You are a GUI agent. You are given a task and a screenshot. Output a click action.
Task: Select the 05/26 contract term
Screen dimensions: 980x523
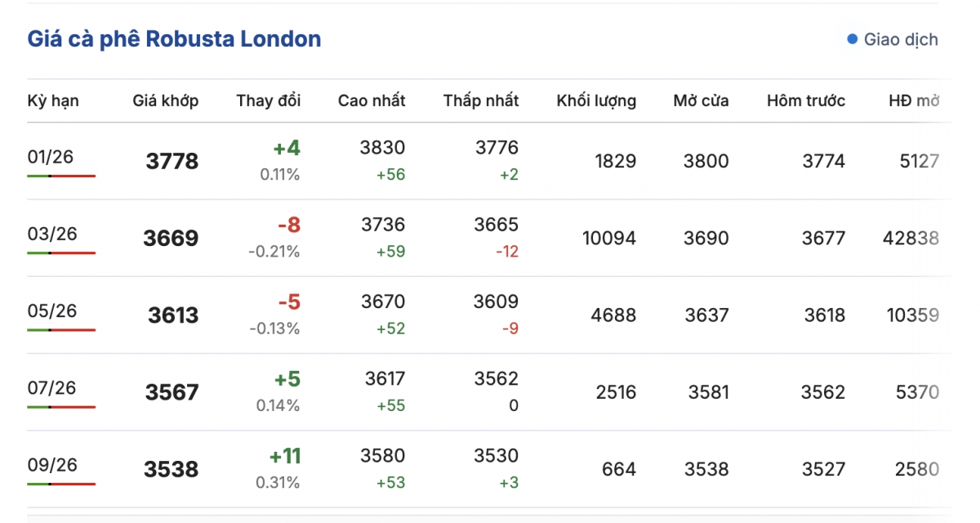point(52,311)
